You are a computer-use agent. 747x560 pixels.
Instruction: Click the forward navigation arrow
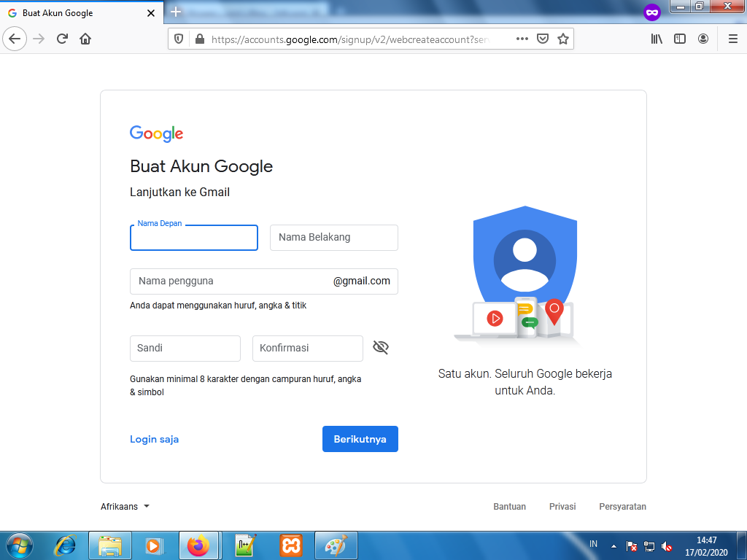click(39, 39)
